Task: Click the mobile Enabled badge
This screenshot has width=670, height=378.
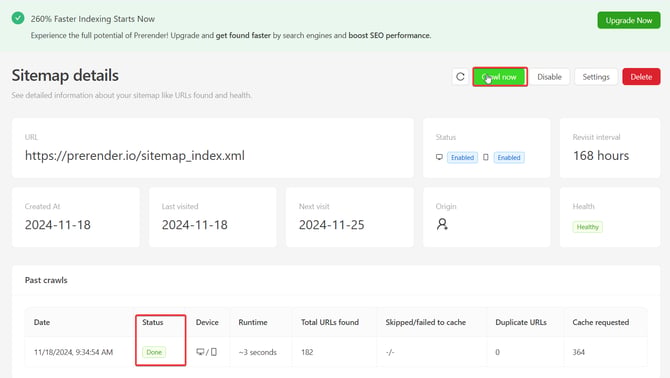Action: [x=509, y=158]
